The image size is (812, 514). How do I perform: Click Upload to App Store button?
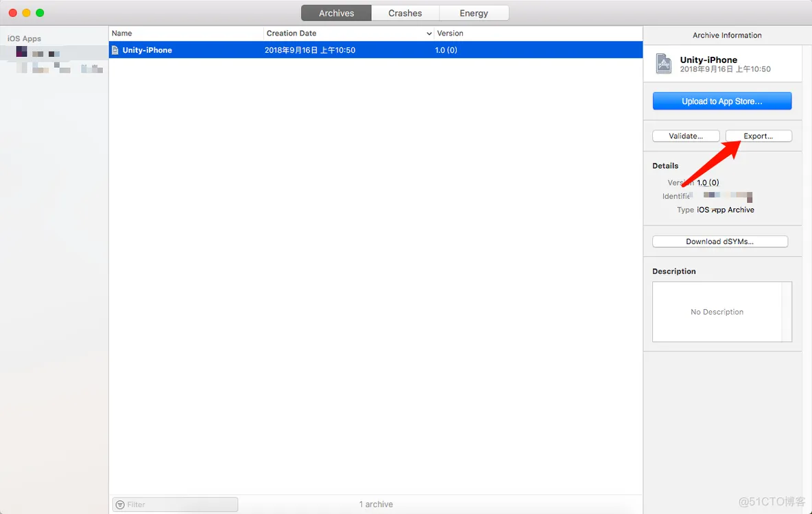click(722, 101)
